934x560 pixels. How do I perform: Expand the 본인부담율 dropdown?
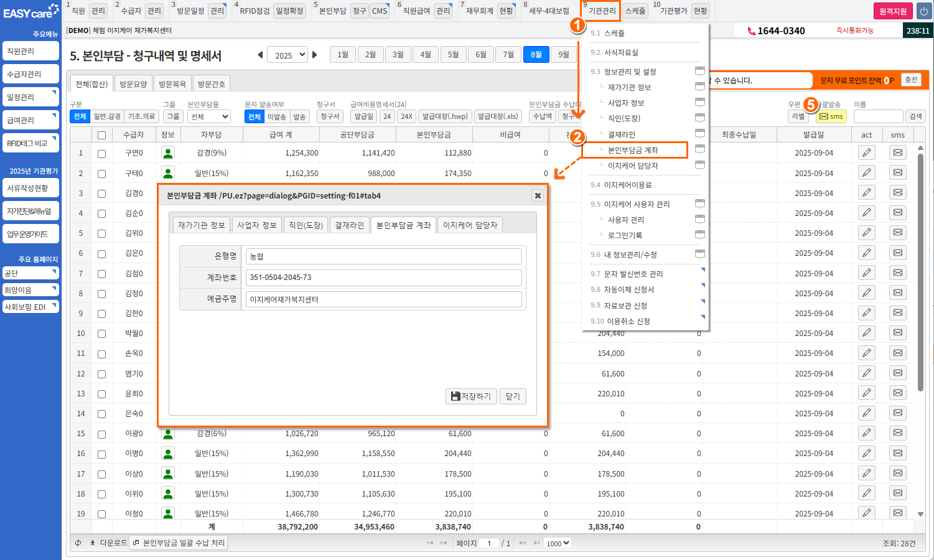coord(208,116)
